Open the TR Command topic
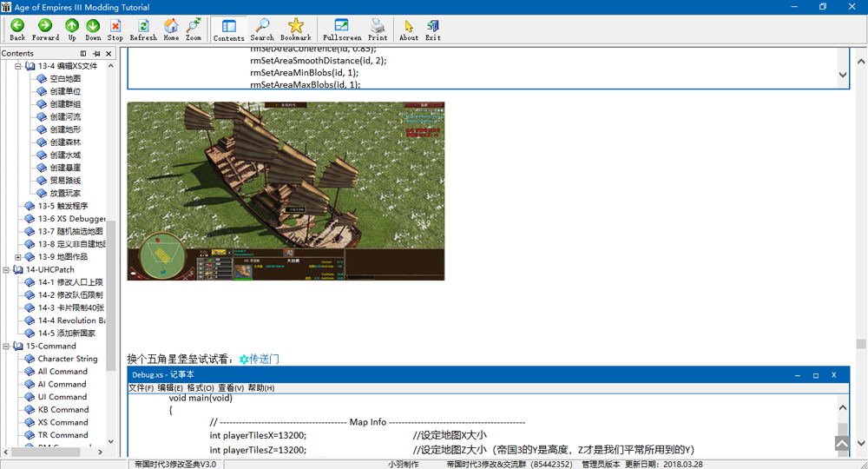Screen dimensions: 868x469 [x=63, y=435]
